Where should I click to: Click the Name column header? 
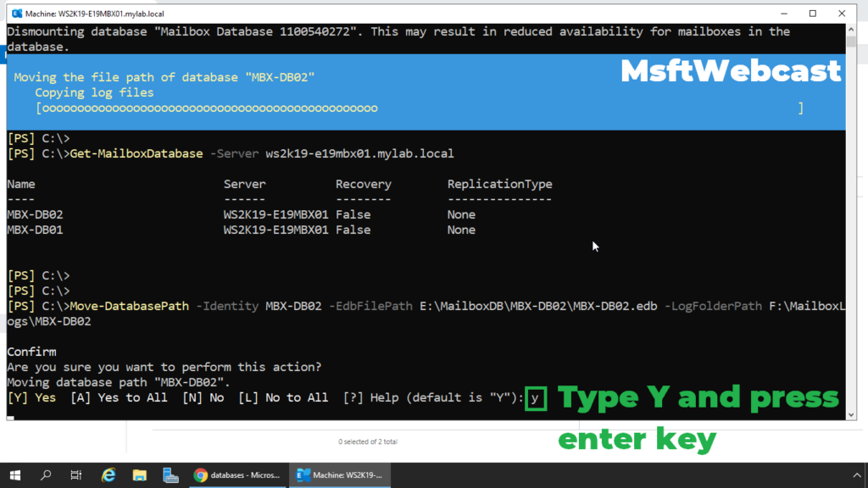(x=21, y=184)
